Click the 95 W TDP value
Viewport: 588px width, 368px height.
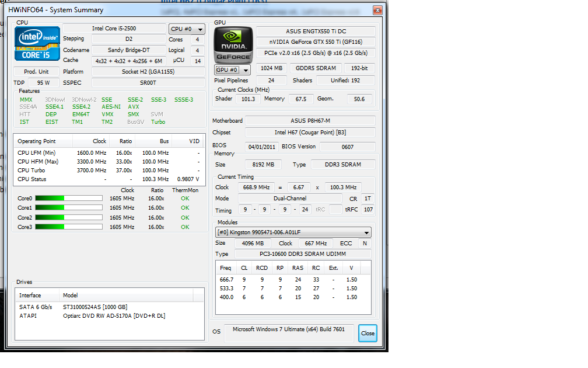(x=44, y=82)
